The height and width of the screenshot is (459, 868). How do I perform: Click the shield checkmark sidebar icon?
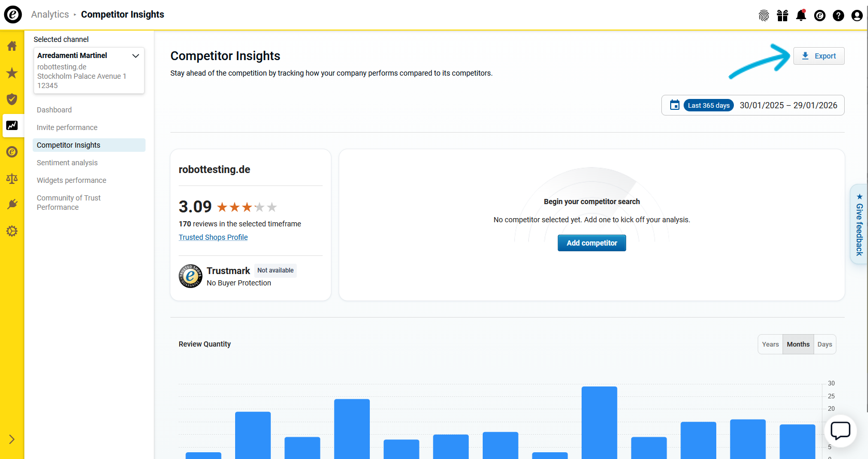pos(12,99)
